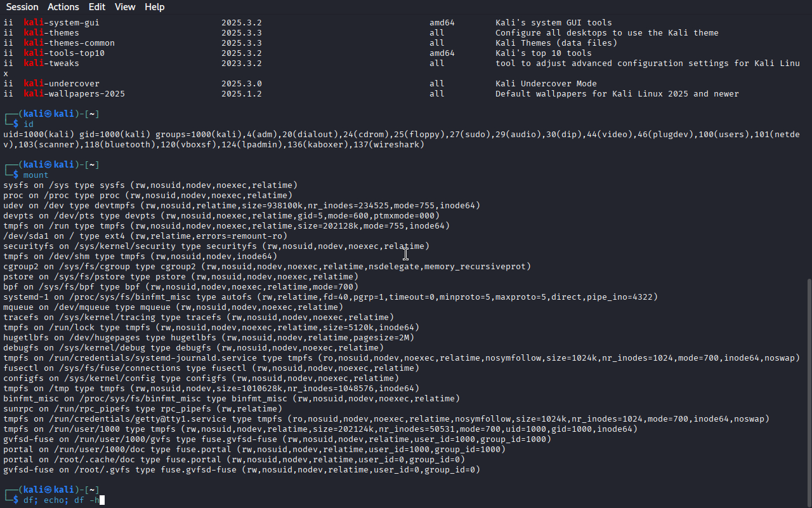Click "Kali's top 10 tools" description
812x508 pixels.
(544, 53)
